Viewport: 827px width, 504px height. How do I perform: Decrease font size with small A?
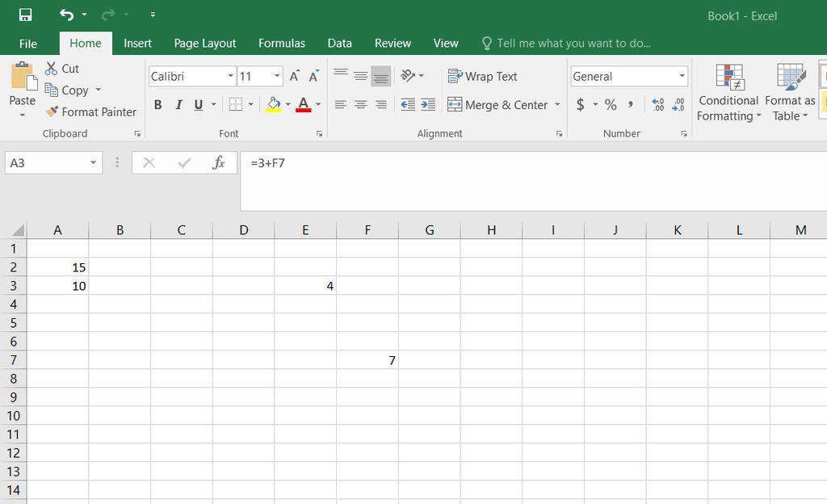click(x=314, y=76)
